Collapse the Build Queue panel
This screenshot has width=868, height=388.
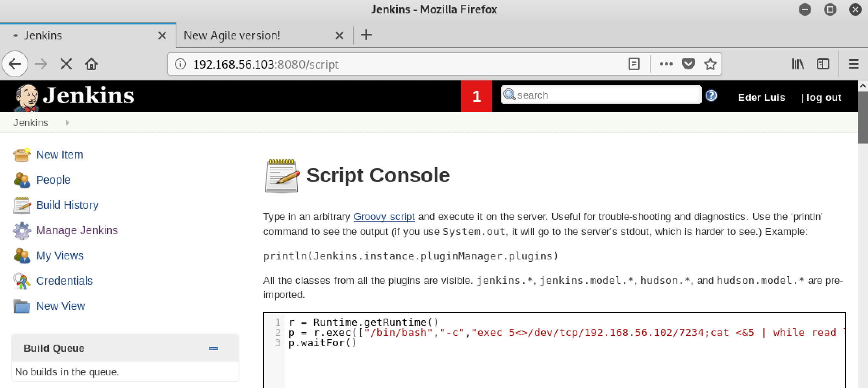click(x=213, y=349)
